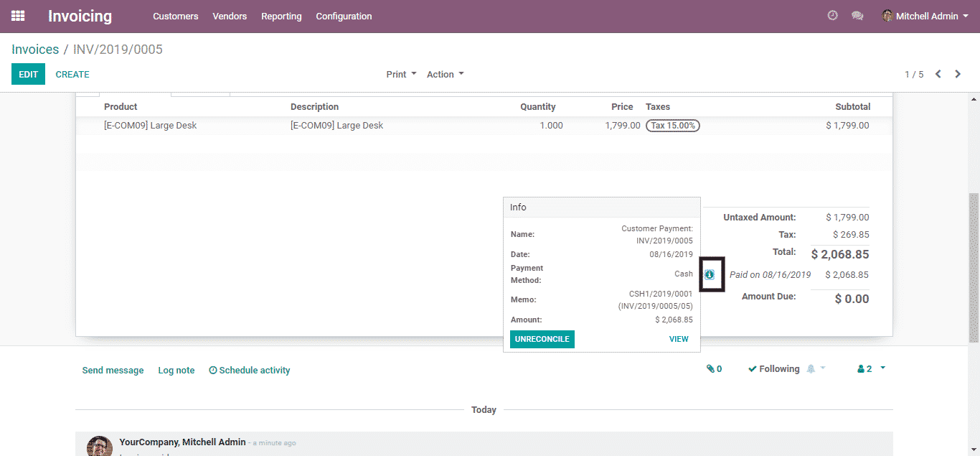Open the followers count icon
The height and width of the screenshot is (456, 980).
864,369
